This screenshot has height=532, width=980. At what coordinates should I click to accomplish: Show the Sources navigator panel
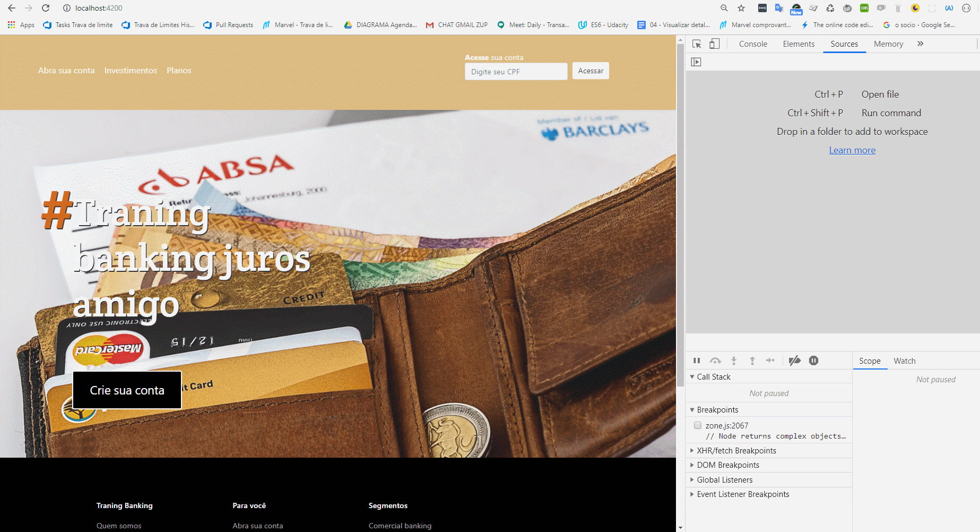(696, 62)
